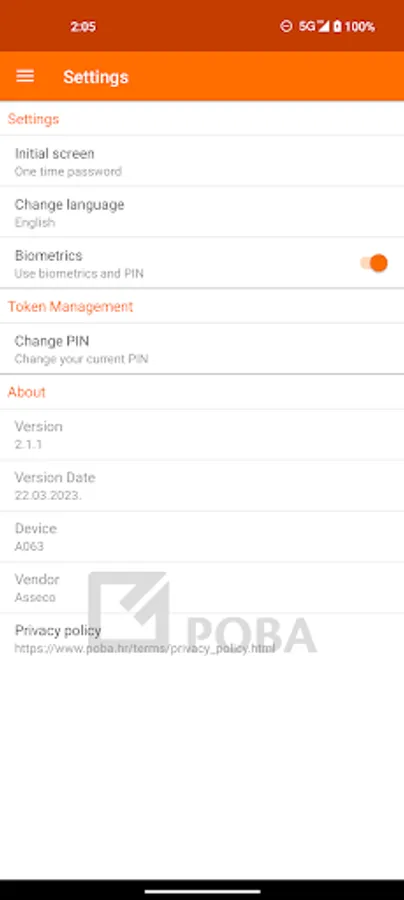This screenshot has width=404, height=900.
Task: Open the Initial screen setting
Action: pos(202,161)
